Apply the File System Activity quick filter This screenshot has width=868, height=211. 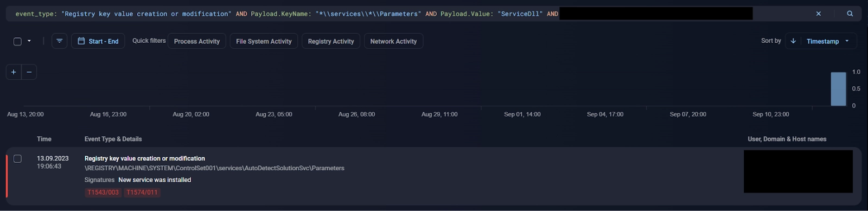coord(264,41)
